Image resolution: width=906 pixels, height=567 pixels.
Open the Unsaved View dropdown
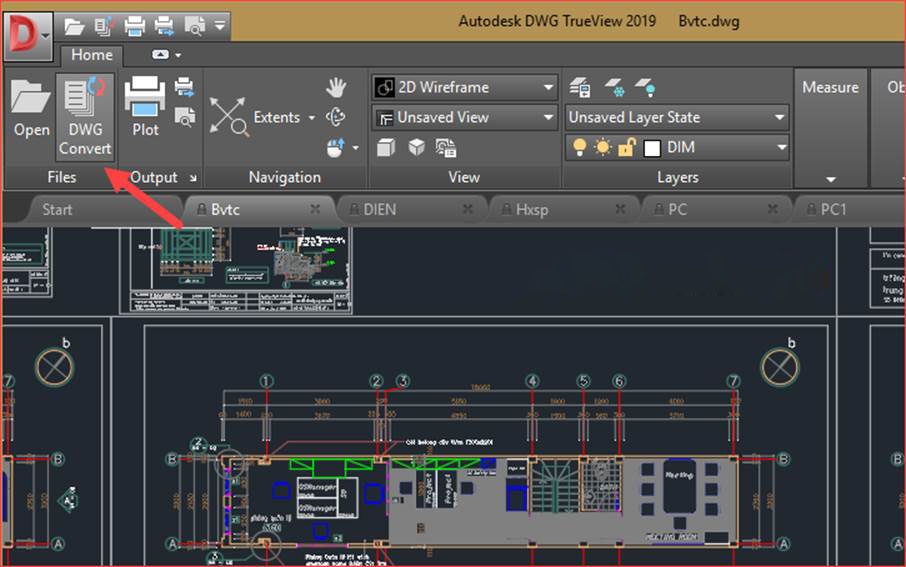465,118
